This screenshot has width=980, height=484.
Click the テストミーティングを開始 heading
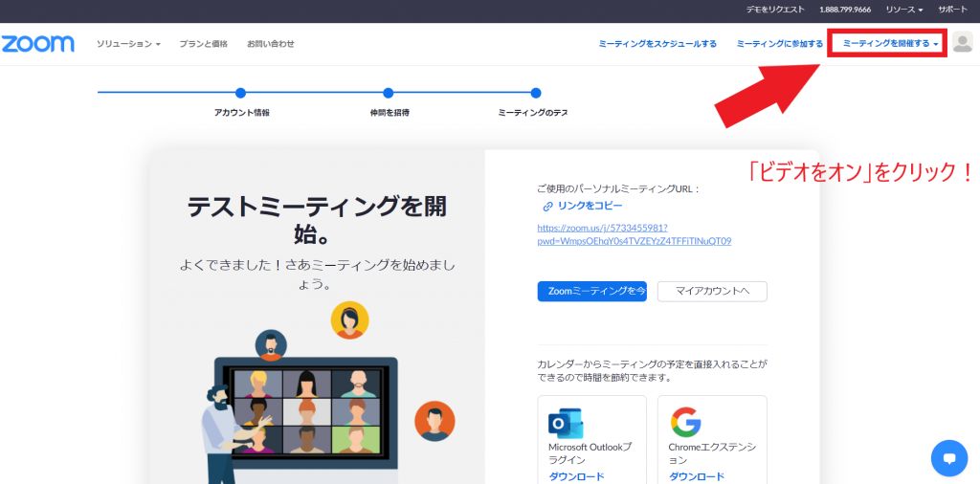(x=317, y=221)
